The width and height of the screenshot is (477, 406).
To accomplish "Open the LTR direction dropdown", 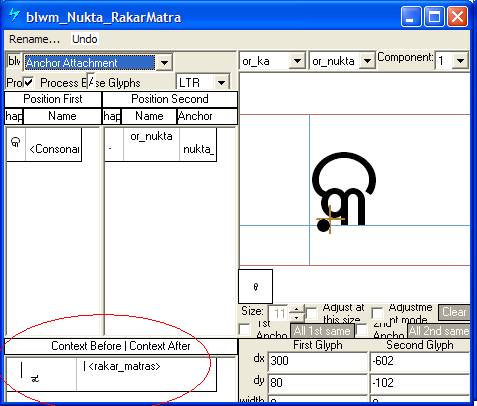I will [x=221, y=82].
